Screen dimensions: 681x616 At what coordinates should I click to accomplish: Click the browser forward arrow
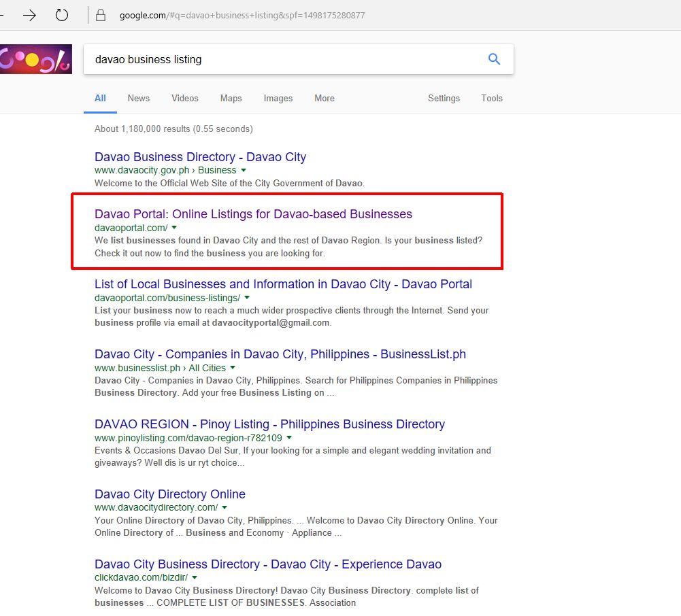coord(29,16)
